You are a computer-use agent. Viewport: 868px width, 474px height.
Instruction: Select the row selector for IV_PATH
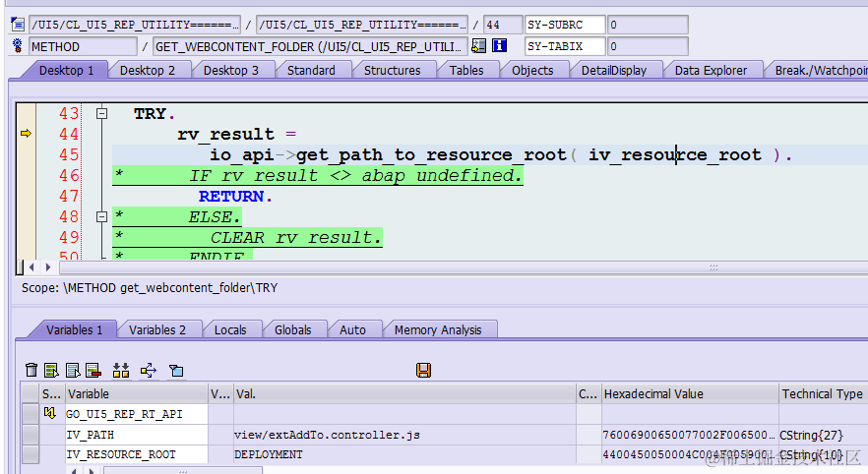(x=31, y=435)
